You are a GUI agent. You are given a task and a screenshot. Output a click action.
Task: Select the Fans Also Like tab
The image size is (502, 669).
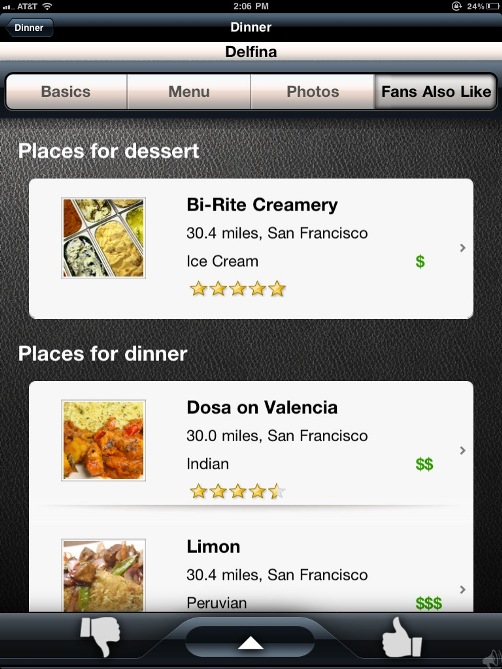pos(435,91)
